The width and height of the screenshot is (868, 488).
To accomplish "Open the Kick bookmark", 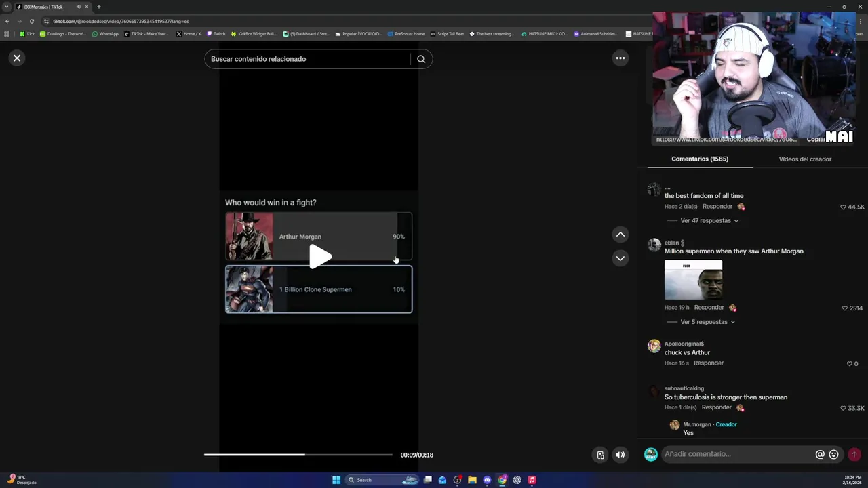I will point(26,34).
